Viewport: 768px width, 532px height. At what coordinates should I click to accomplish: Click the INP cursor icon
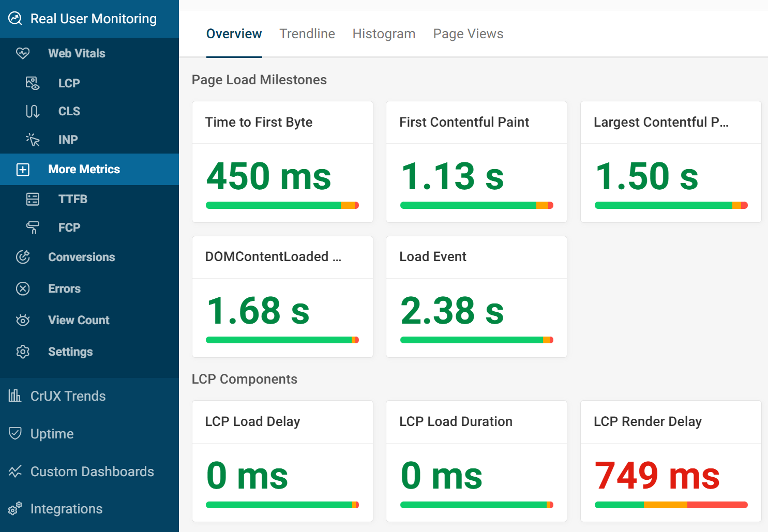tap(33, 140)
